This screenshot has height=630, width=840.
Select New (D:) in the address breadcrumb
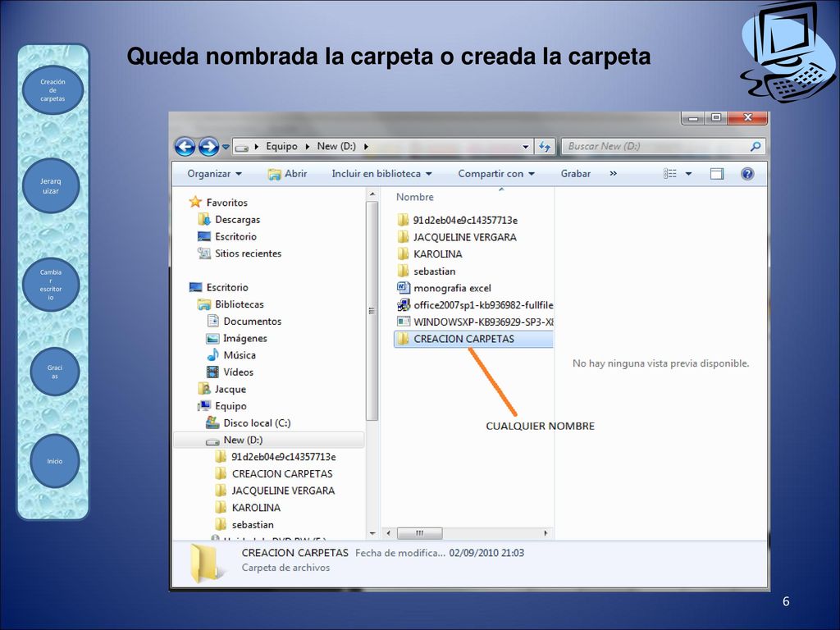coord(336,146)
